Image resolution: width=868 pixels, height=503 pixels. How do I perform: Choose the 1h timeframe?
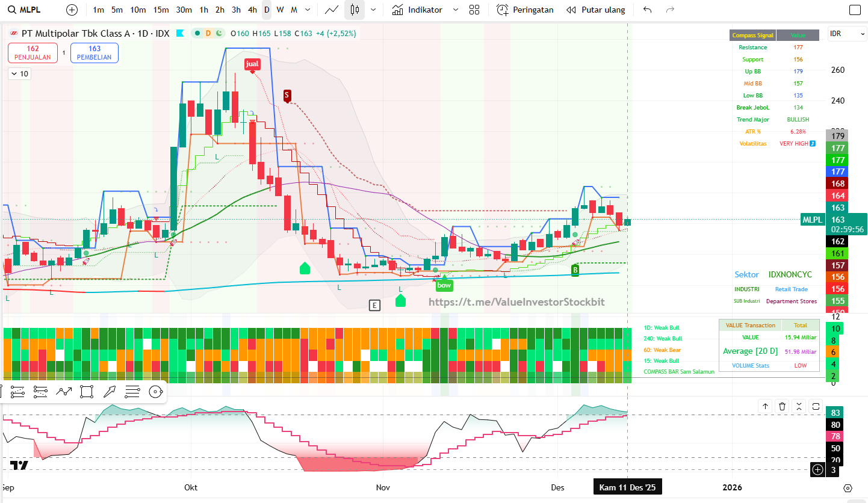pos(203,10)
